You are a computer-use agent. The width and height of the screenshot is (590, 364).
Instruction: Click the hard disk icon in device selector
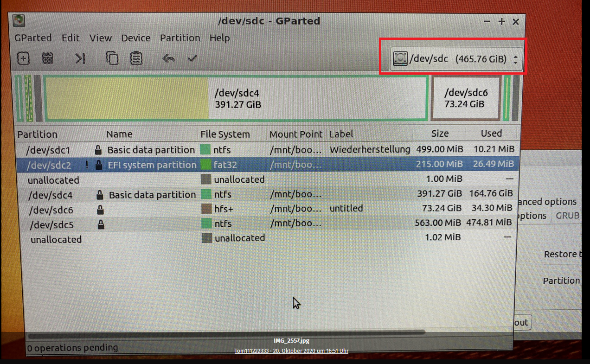coord(400,58)
